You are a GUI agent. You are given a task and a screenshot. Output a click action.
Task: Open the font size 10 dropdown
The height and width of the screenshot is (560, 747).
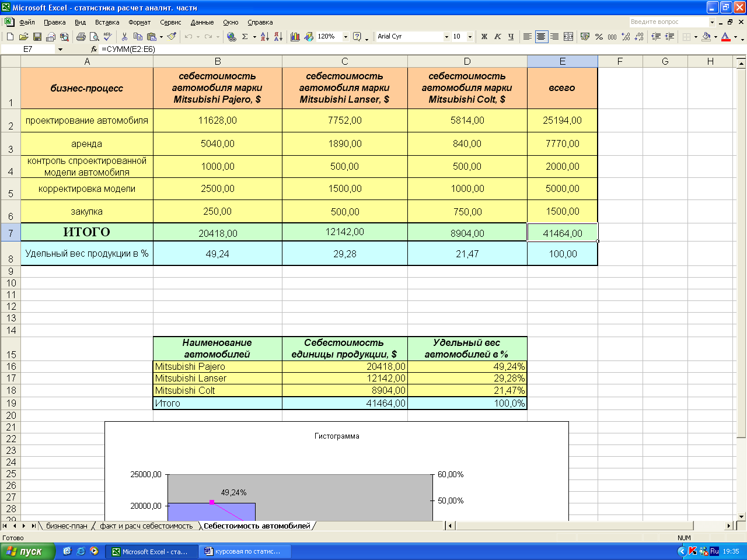tap(470, 37)
